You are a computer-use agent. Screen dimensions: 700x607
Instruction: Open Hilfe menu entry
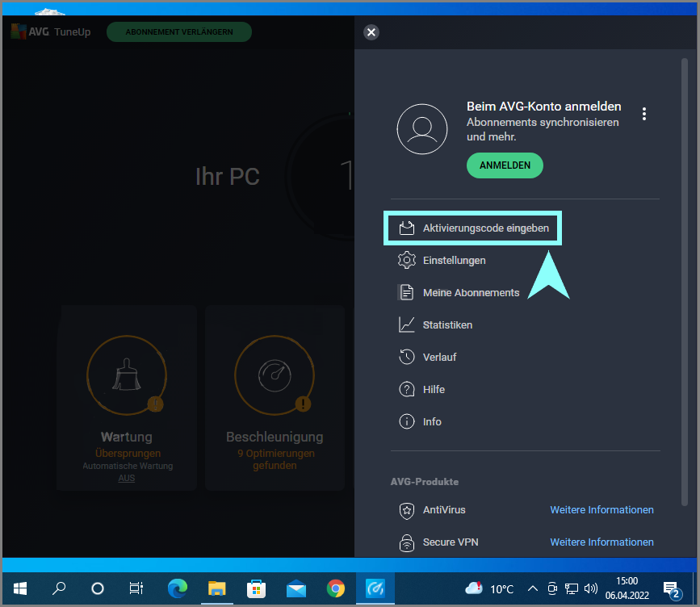click(x=434, y=389)
